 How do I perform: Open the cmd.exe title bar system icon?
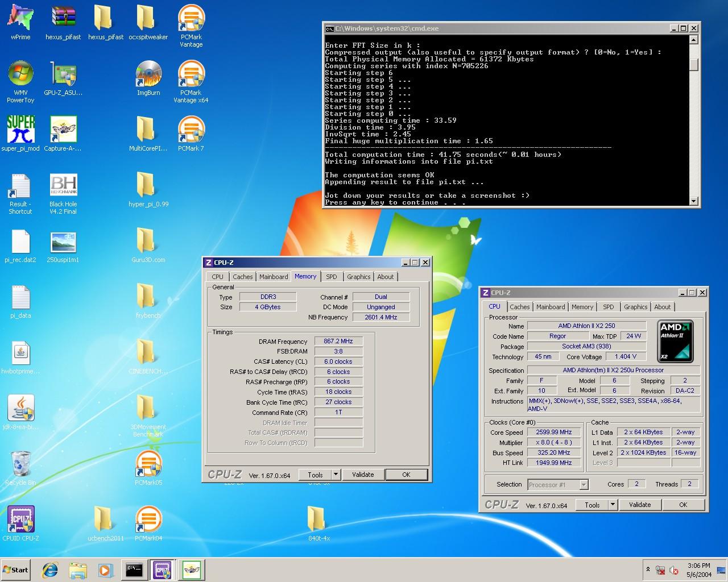click(329, 28)
